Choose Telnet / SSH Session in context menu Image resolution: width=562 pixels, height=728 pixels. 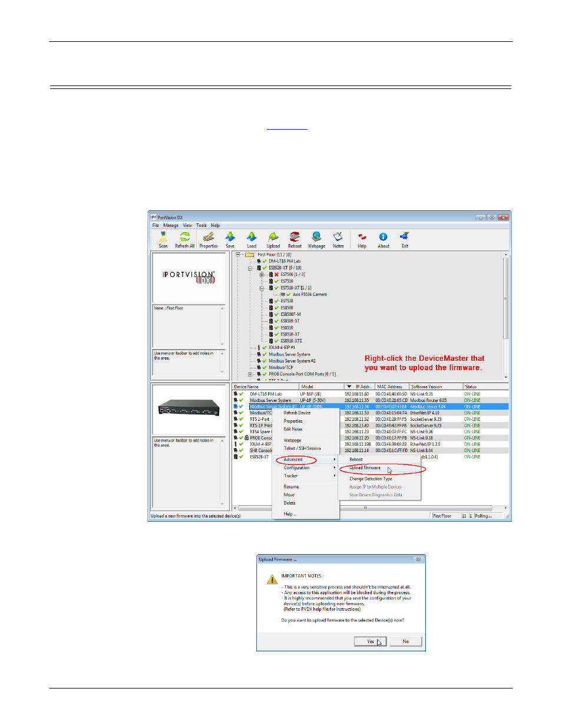(306, 449)
